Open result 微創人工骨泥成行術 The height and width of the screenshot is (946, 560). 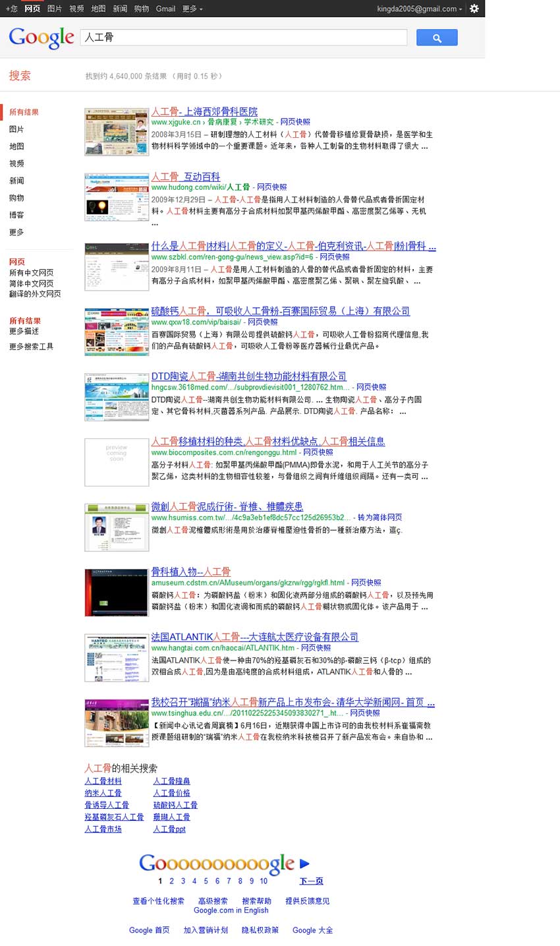(x=227, y=506)
